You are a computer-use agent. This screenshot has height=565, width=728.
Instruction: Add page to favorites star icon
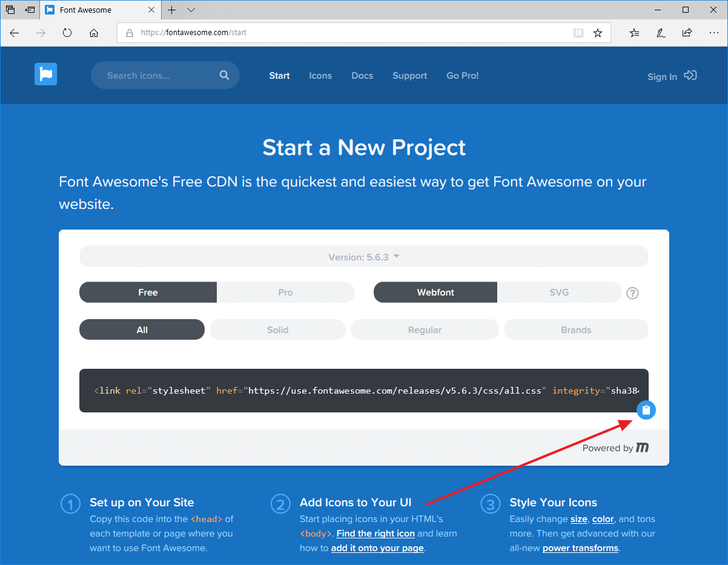click(598, 33)
